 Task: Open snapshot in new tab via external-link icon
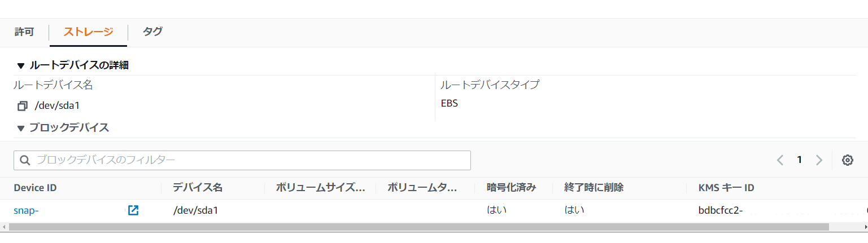tap(133, 210)
